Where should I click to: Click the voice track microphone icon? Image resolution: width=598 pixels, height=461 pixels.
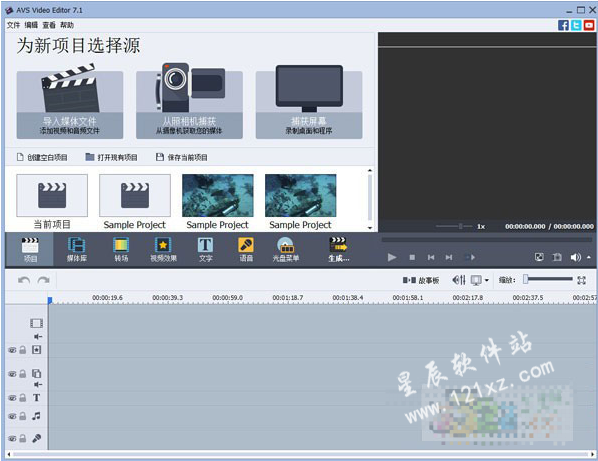click(37, 439)
